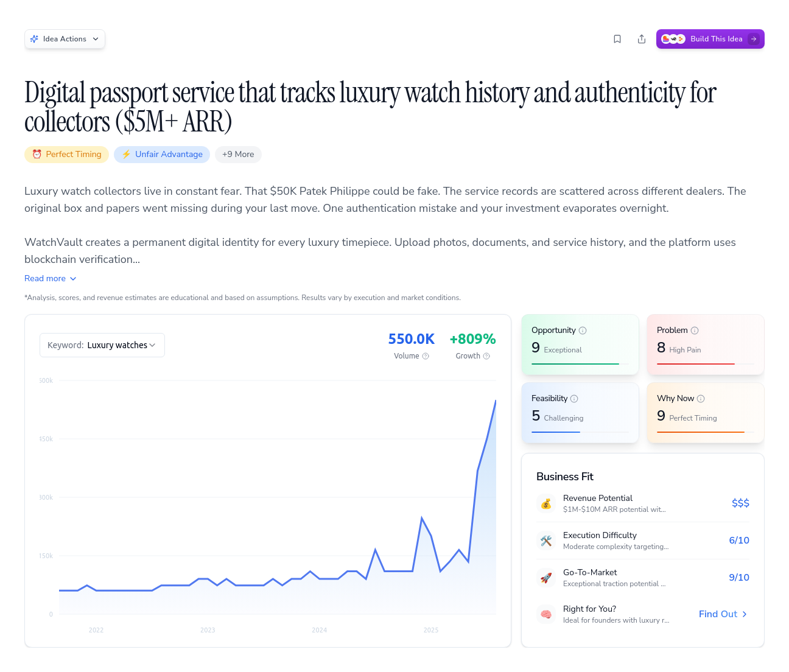Open the Idea Actions dropdown
789x672 pixels.
coord(65,38)
